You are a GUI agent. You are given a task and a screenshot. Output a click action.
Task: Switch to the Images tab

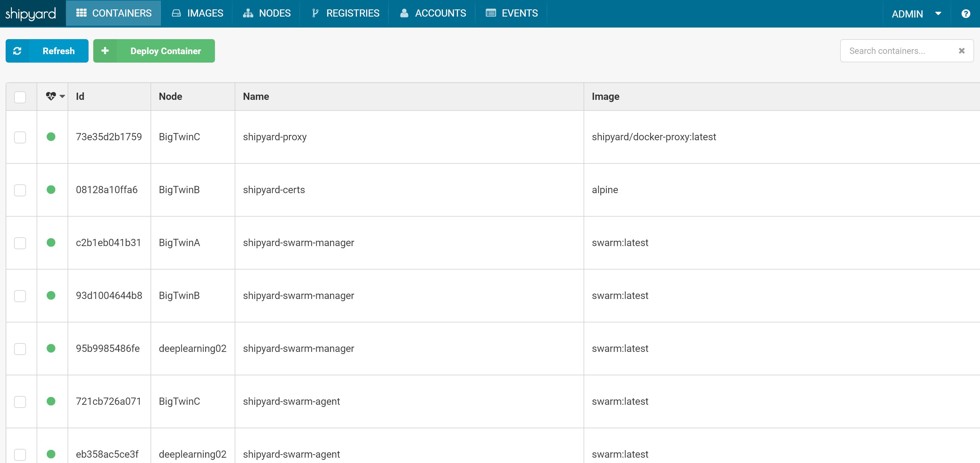click(197, 13)
